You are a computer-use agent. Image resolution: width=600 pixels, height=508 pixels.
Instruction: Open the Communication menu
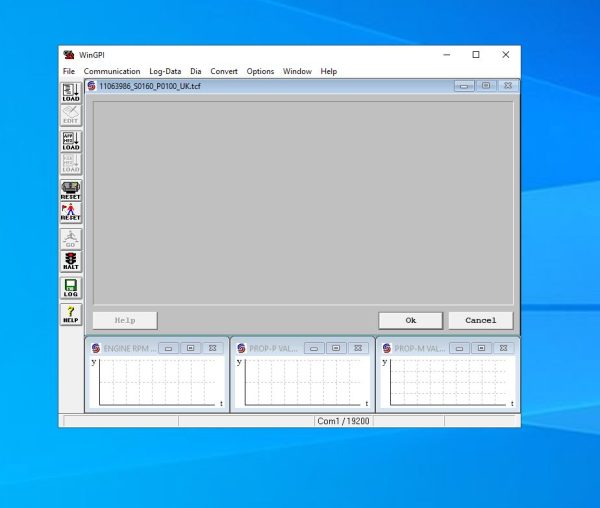(x=112, y=71)
